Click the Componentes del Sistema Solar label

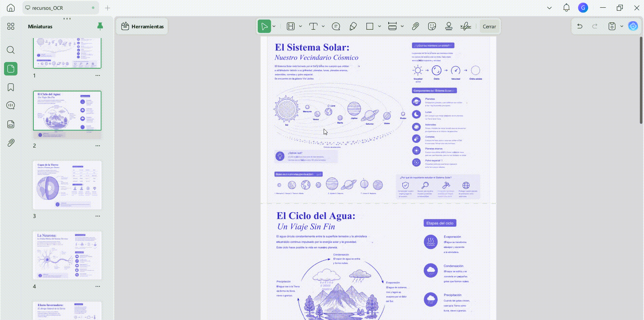[x=434, y=91]
